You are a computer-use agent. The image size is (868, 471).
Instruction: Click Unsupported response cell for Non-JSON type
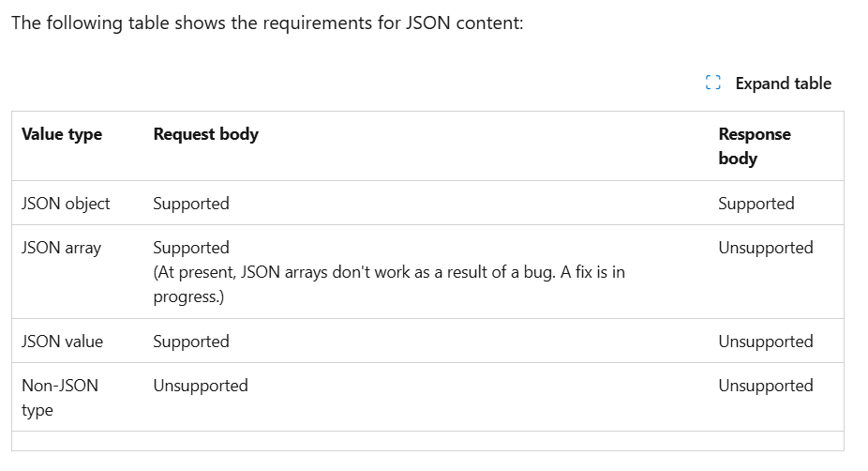[x=766, y=386]
